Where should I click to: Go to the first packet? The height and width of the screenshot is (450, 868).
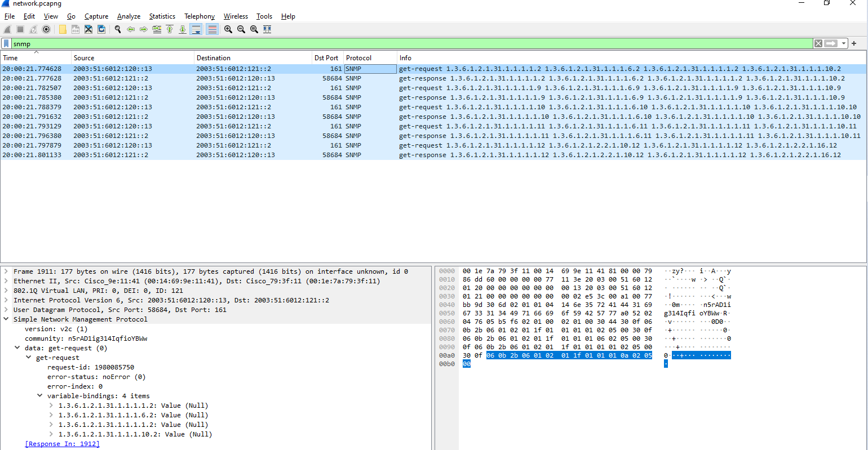(170, 29)
